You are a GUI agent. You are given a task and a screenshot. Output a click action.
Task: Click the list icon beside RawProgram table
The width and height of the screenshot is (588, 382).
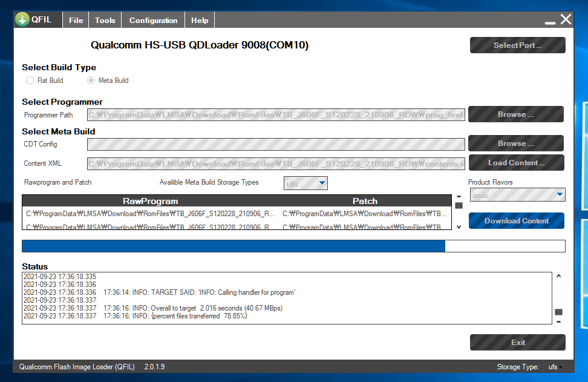coord(459,205)
